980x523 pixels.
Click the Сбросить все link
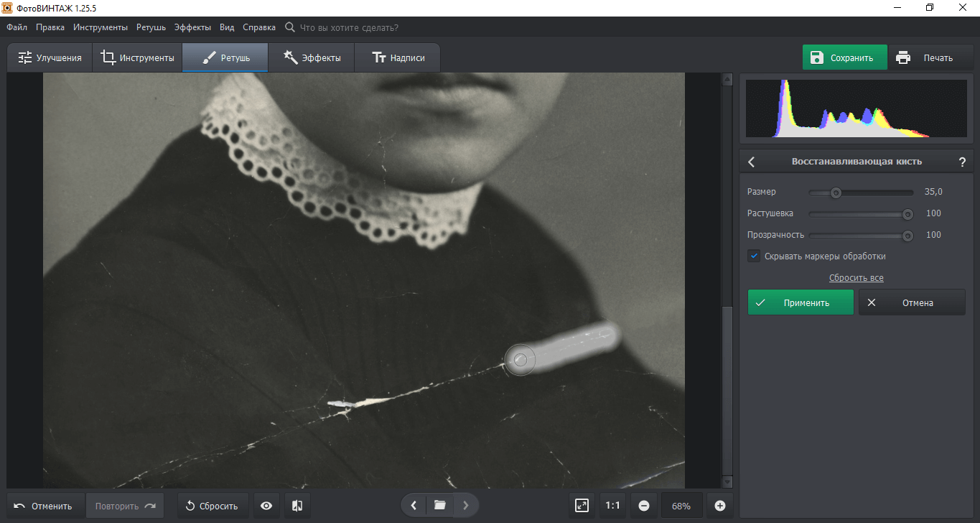(856, 278)
